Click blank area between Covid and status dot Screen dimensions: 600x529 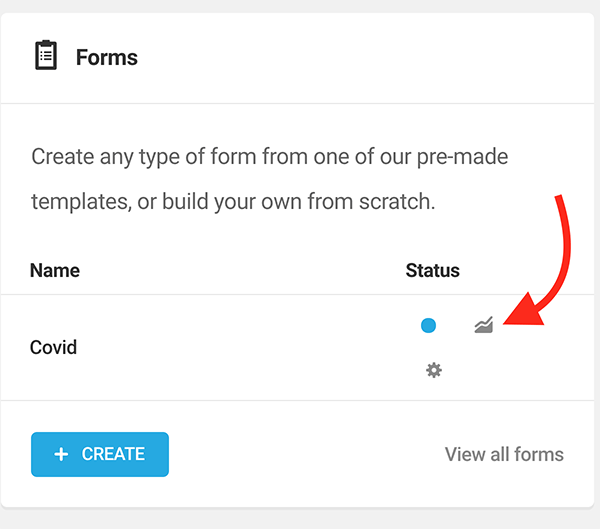(x=250, y=348)
